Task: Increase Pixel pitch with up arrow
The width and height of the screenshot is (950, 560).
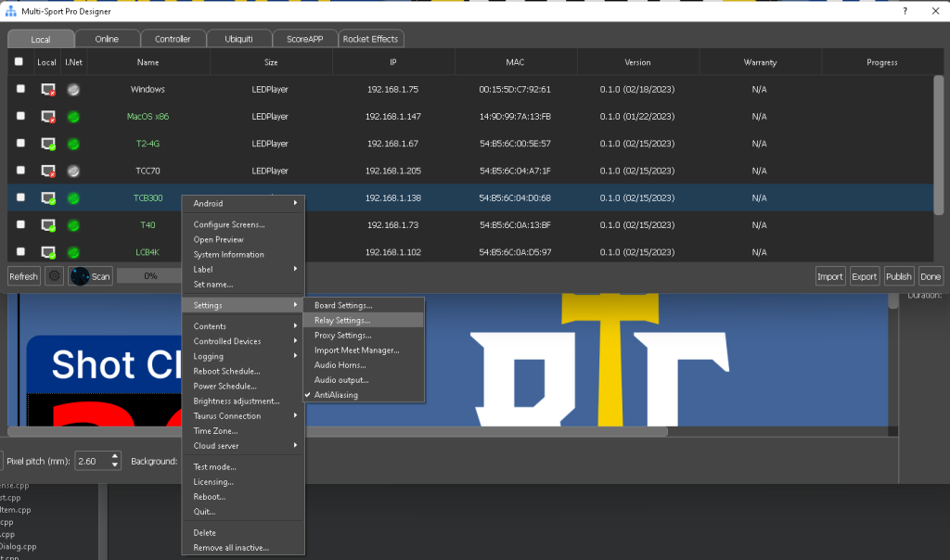Action: [115, 456]
